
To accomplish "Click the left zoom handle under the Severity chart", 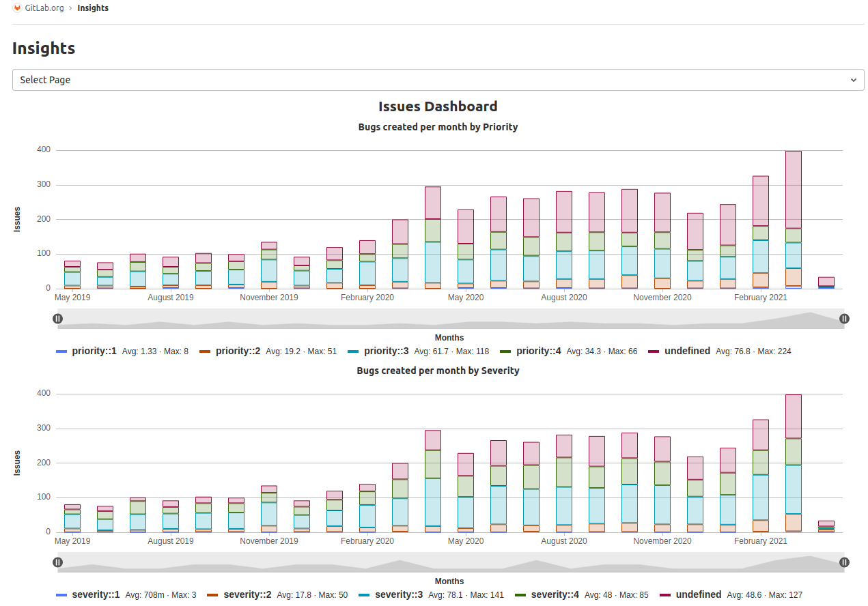I will [58, 562].
